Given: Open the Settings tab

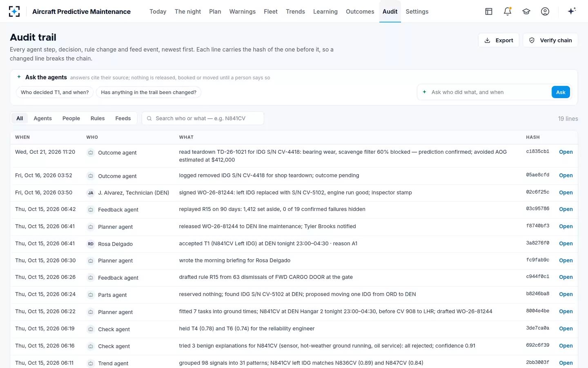Looking at the screenshot, I should coord(417,11).
